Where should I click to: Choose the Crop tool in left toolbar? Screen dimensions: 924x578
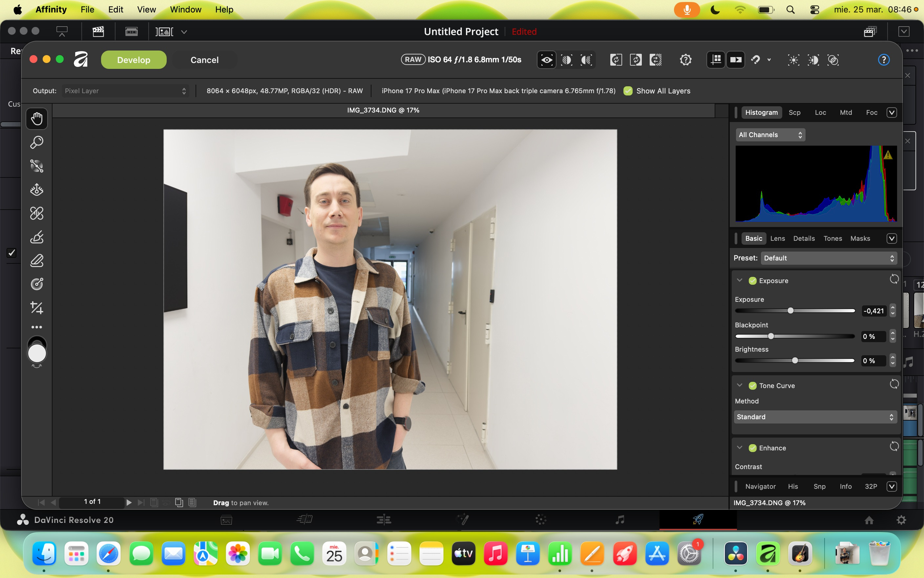tap(37, 308)
